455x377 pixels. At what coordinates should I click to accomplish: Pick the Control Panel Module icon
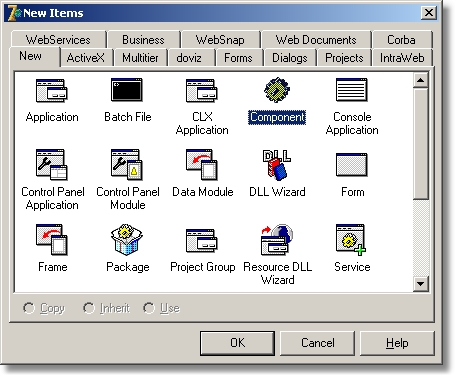point(127,165)
